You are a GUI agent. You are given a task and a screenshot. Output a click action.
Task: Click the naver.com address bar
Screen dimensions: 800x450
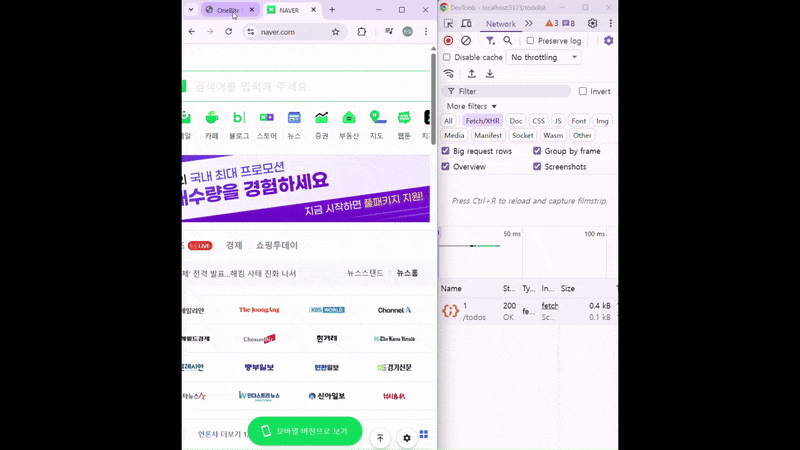293,32
